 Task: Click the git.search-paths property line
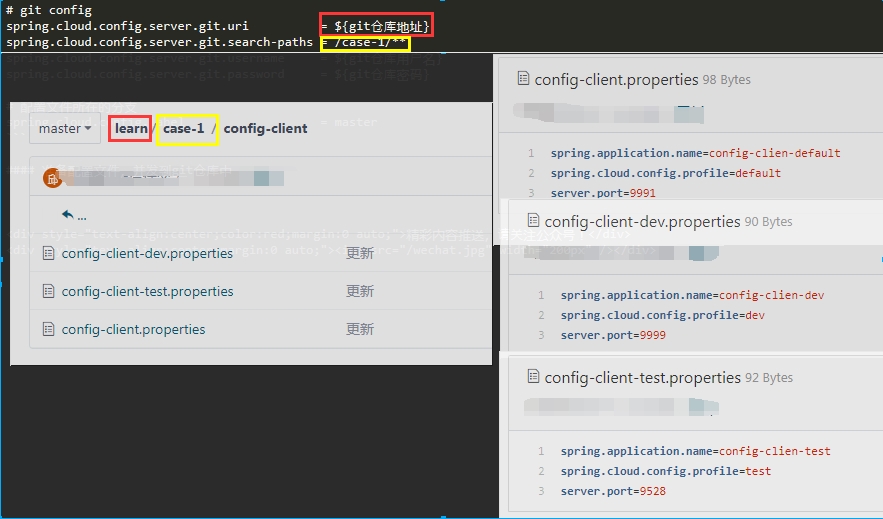207,42
